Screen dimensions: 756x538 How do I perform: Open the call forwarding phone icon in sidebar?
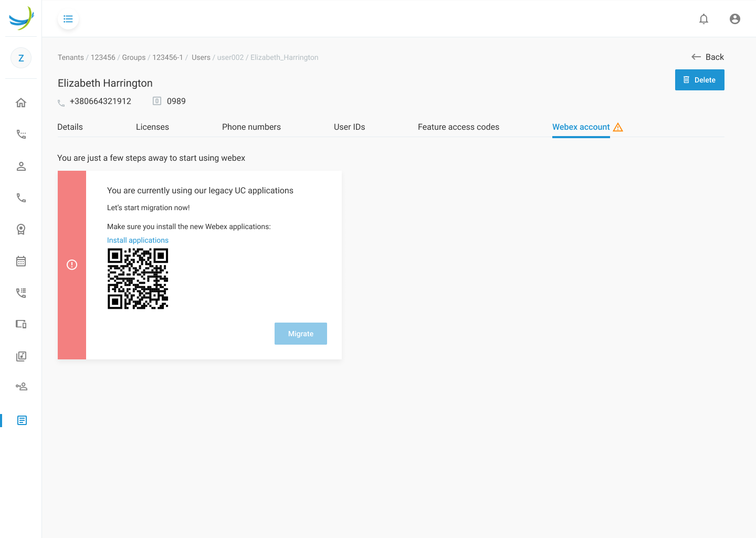click(21, 134)
